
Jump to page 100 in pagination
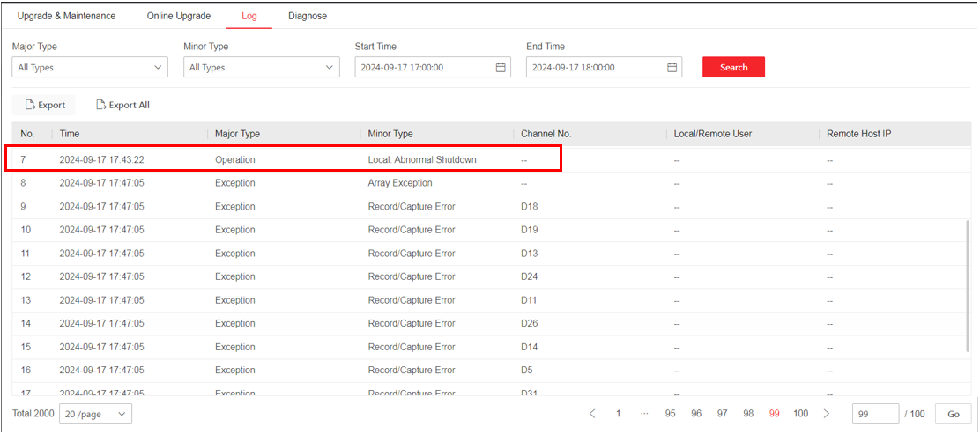(800, 414)
